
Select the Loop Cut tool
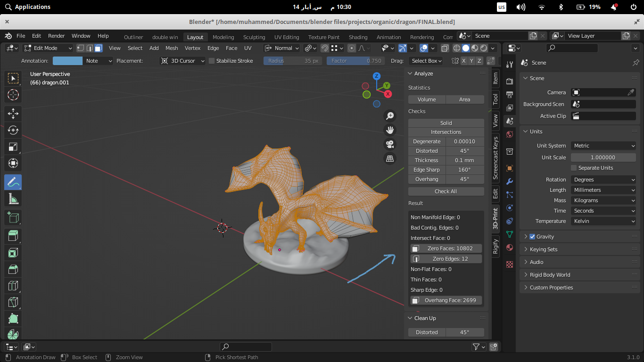[13, 286]
